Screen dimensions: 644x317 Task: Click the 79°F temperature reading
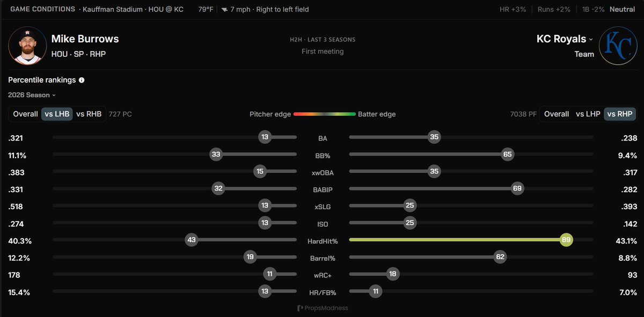pos(205,9)
